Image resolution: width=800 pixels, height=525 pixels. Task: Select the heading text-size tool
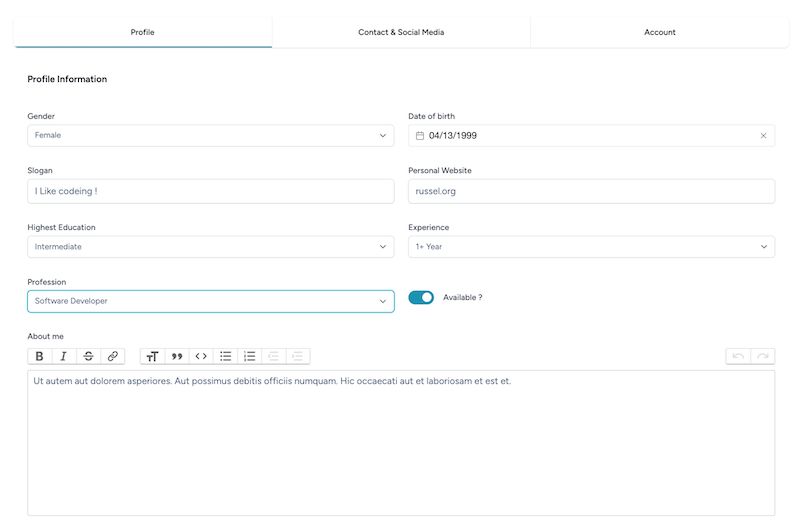(x=152, y=356)
